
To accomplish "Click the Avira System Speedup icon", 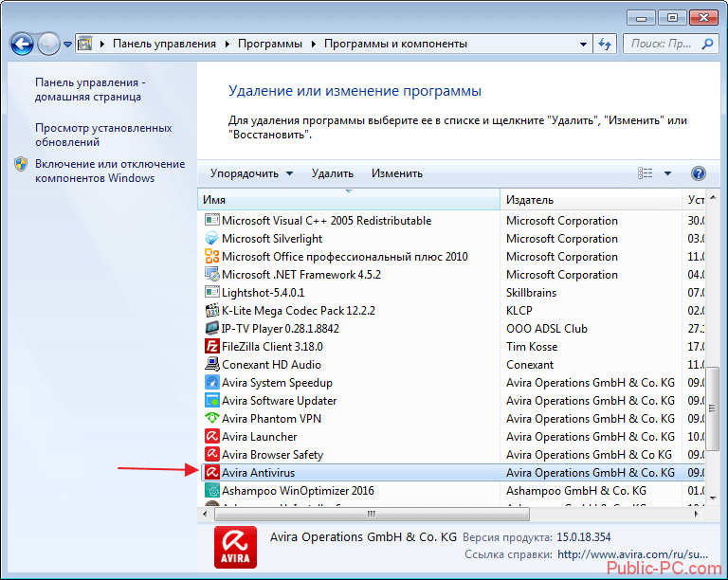I will pyautogui.click(x=212, y=382).
